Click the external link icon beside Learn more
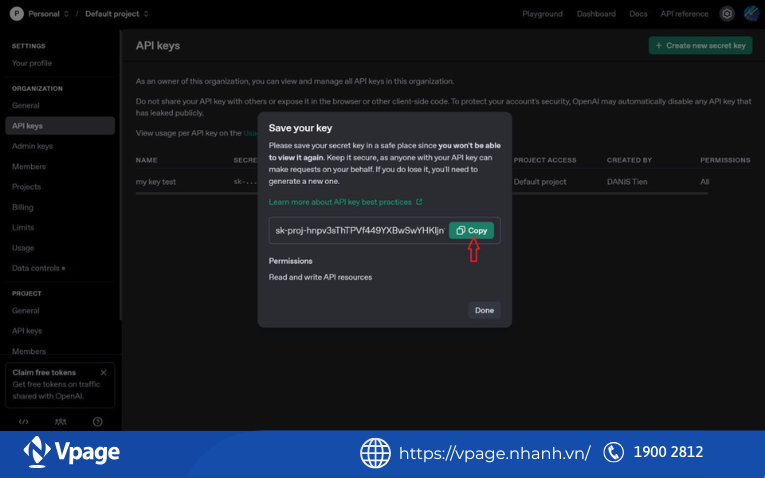This screenshot has width=765, height=478. pyautogui.click(x=419, y=202)
